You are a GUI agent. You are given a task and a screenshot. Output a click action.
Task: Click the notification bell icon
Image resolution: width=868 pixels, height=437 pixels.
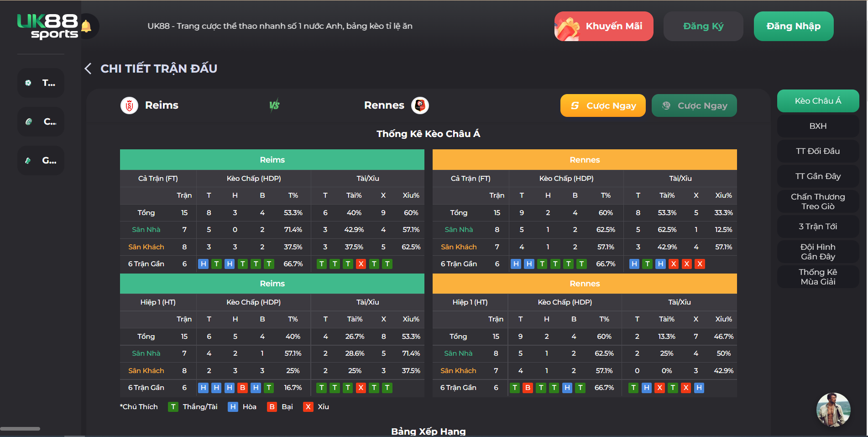point(86,26)
